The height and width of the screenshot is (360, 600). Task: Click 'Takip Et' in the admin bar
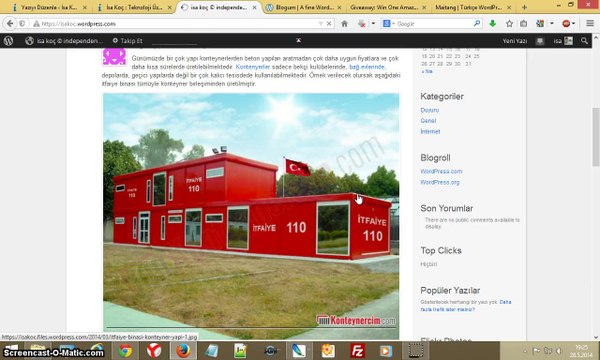pyautogui.click(x=127, y=41)
